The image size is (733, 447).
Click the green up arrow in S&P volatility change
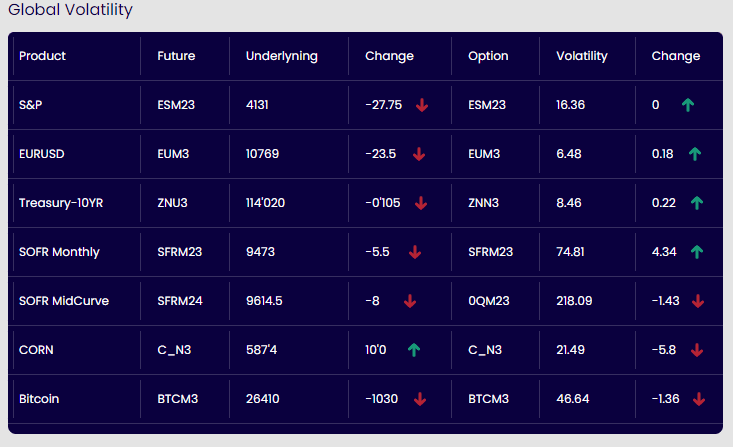click(x=687, y=105)
